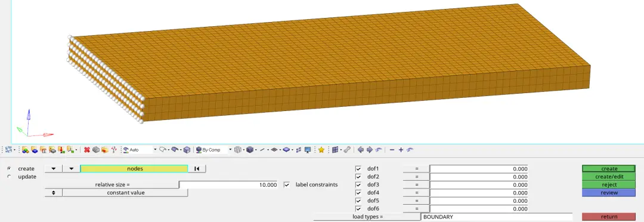This screenshot has height=222, width=644.
Task: Click the wrench icon in toolbar
Action: [x=347, y=150]
